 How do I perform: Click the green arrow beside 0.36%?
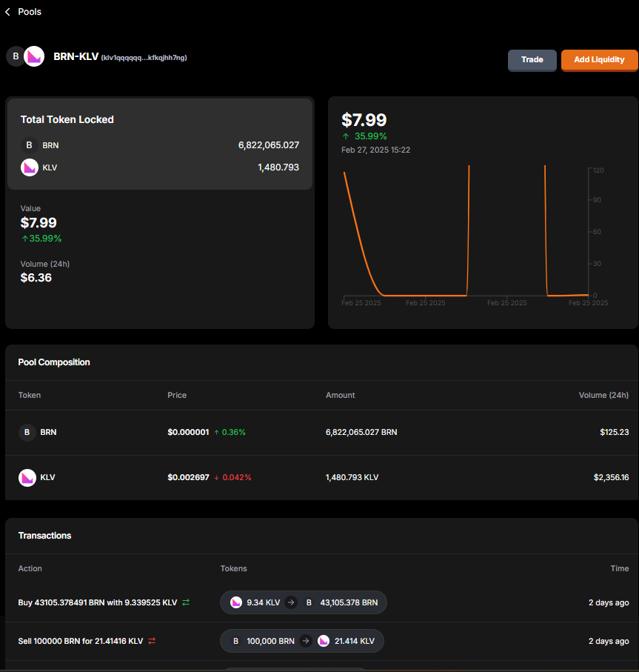click(216, 433)
